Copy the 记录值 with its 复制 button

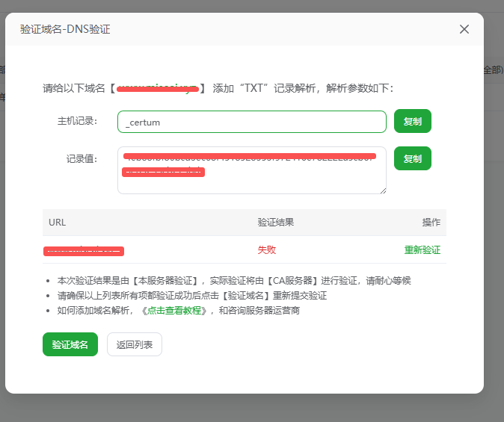(x=412, y=158)
